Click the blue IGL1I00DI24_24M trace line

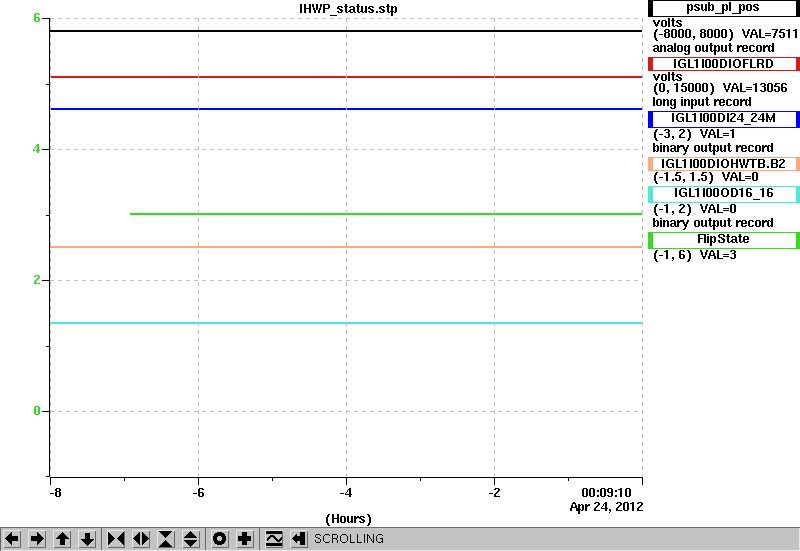346,109
